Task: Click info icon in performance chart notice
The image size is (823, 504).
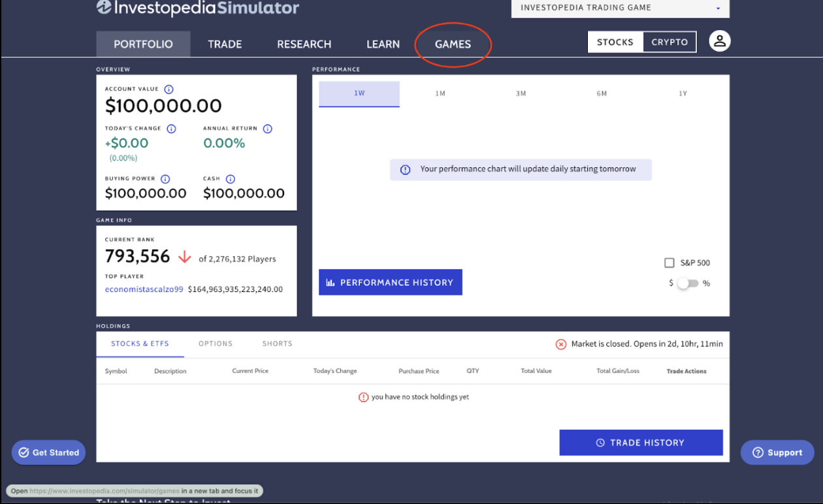Action: [405, 170]
